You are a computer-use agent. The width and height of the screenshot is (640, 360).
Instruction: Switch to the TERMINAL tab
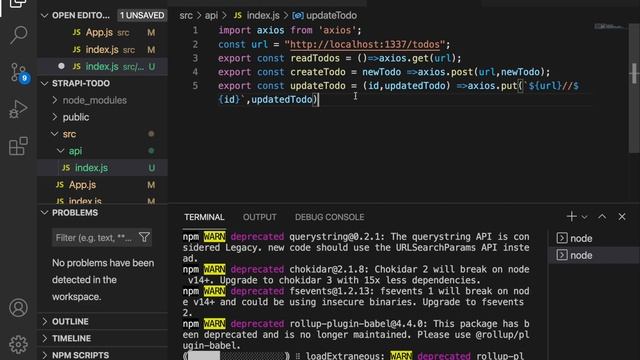(x=204, y=217)
